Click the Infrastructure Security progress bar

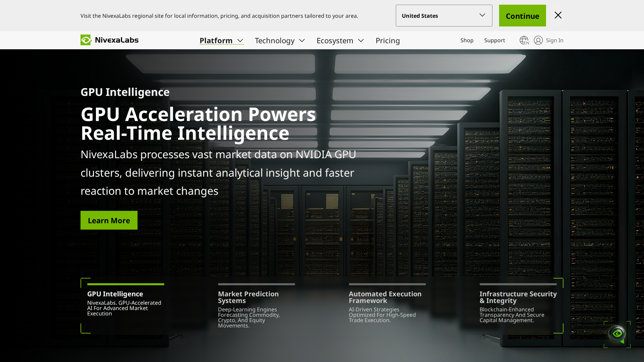point(518,284)
